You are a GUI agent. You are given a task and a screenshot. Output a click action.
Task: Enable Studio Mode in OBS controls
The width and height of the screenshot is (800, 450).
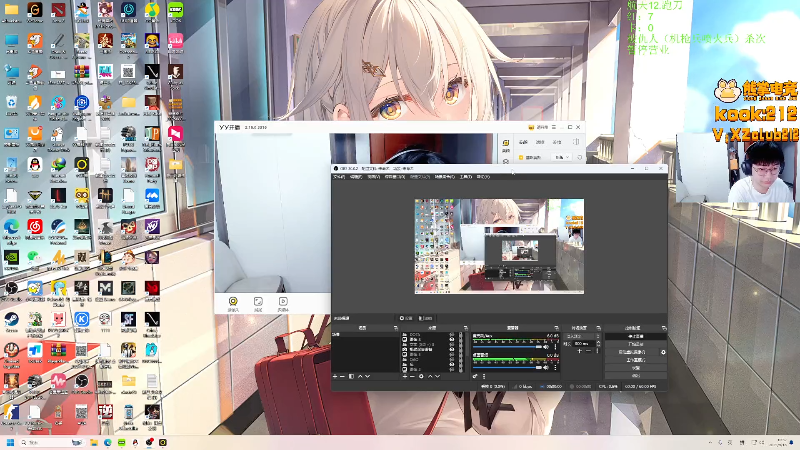[636, 360]
